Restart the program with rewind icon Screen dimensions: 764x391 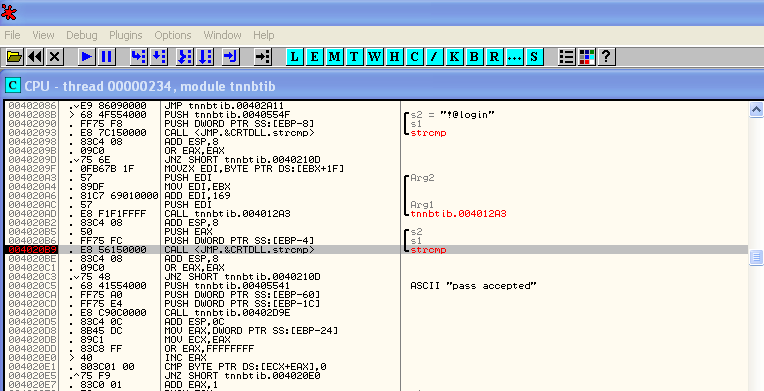pos(35,57)
